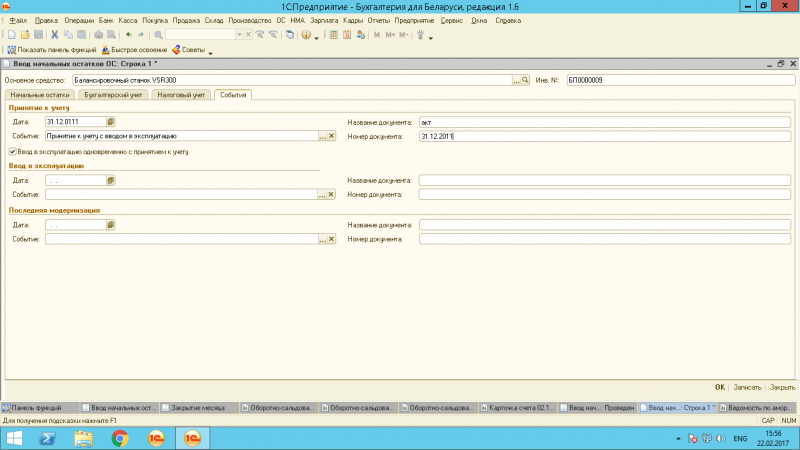Switch to Налоговый учет tab

click(181, 95)
